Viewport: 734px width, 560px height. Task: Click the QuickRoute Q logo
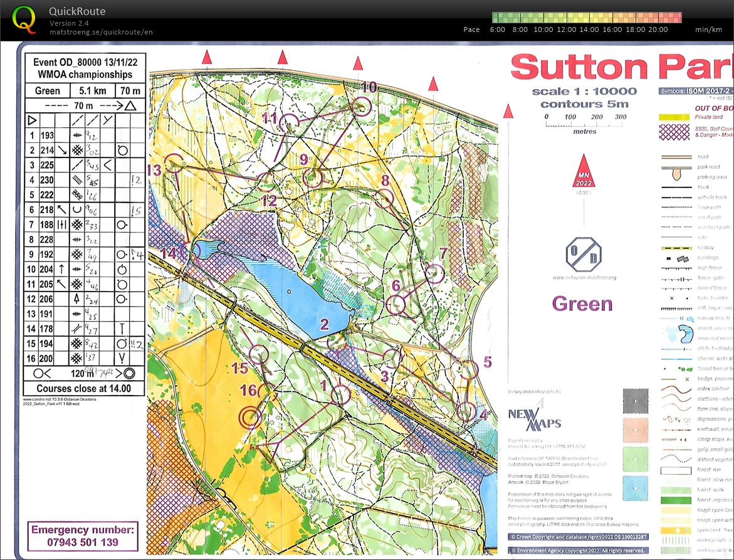tap(23, 20)
